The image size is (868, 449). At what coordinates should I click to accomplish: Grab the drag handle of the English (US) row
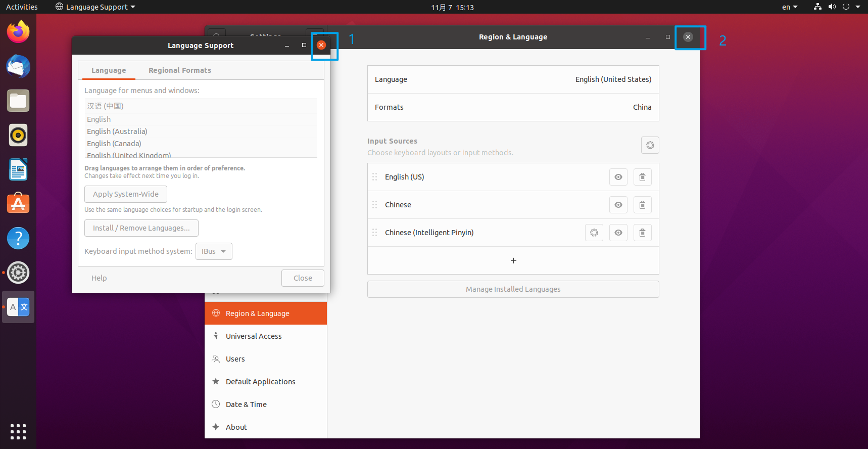tap(375, 177)
